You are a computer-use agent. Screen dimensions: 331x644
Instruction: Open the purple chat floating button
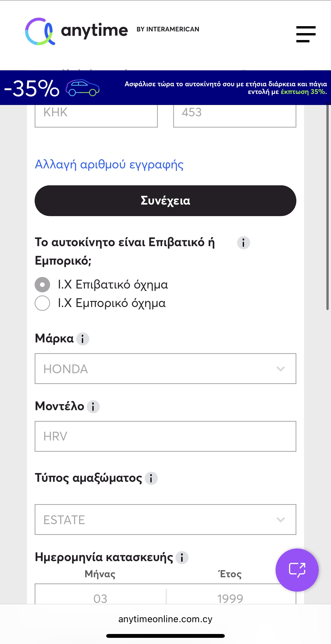[x=297, y=570]
